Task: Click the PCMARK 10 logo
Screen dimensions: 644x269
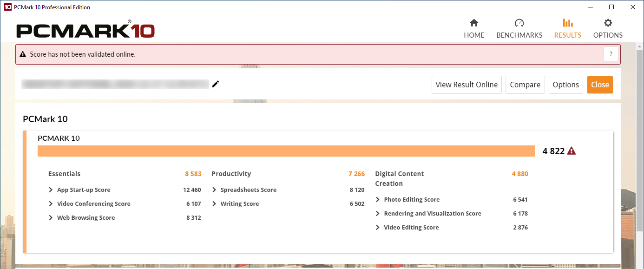Action: 85,30
